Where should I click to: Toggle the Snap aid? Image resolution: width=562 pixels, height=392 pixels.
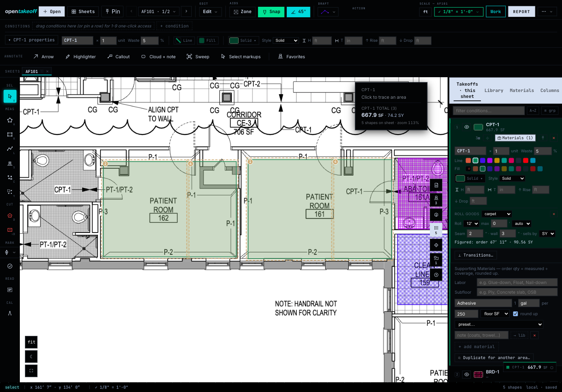click(x=271, y=12)
